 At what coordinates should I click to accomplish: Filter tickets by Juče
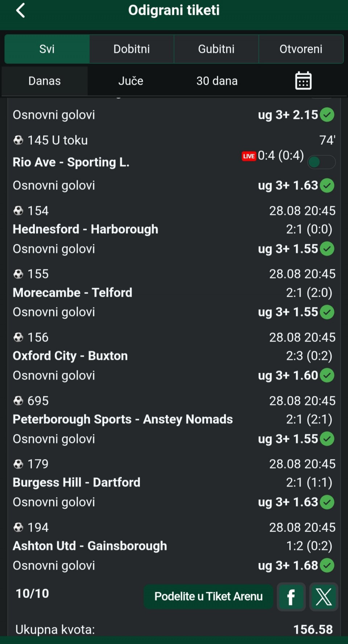tap(131, 81)
